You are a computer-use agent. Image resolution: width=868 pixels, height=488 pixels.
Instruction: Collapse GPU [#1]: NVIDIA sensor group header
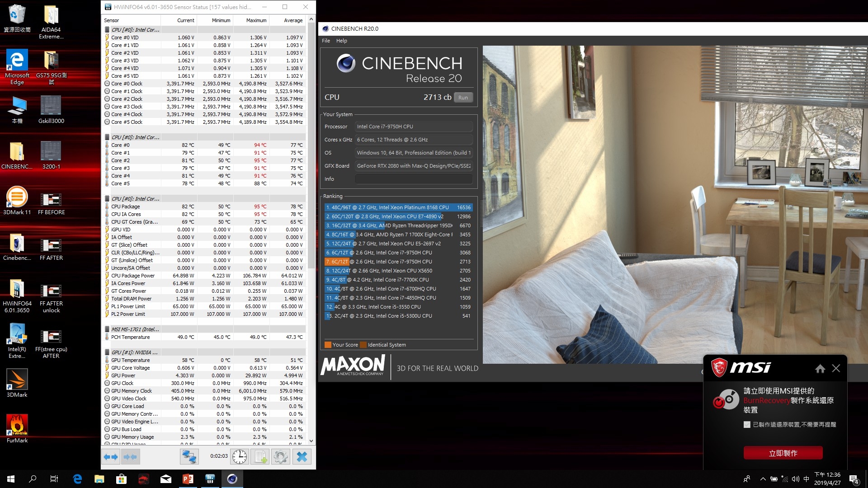(x=204, y=352)
